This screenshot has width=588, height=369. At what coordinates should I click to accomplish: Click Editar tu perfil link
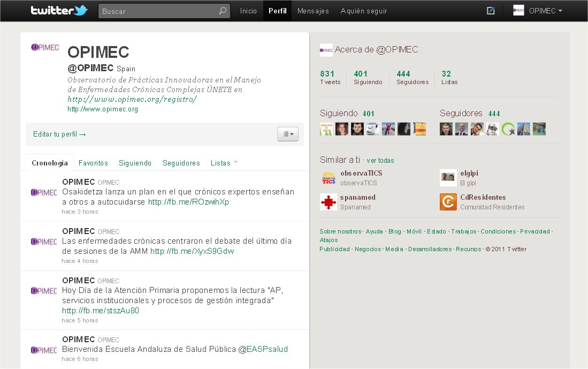59,134
